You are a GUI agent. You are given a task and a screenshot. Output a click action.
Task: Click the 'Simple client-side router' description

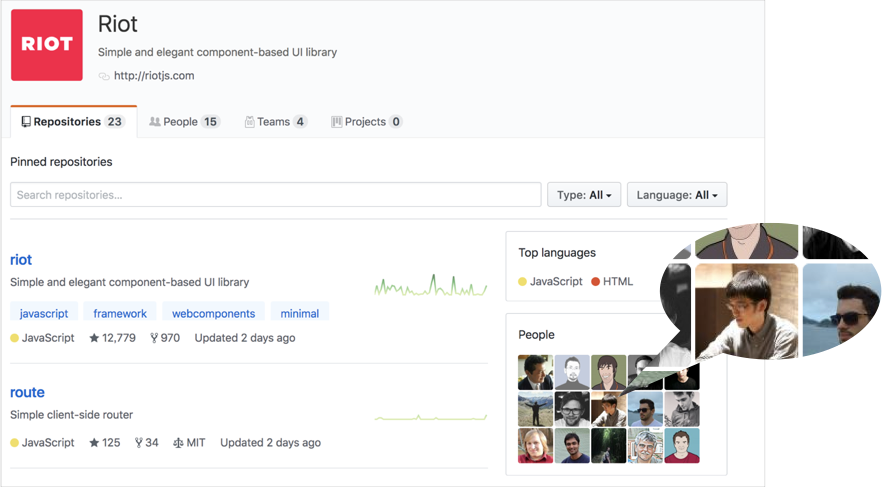[71, 414]
